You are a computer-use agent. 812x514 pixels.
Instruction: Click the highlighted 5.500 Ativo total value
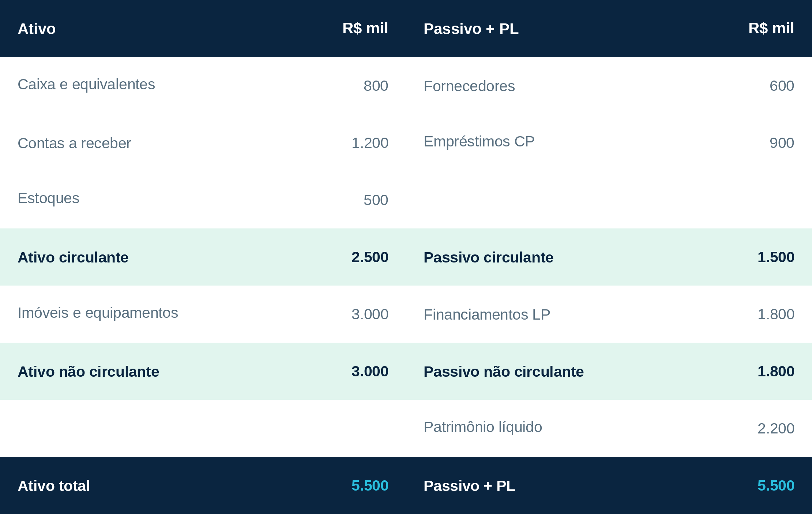[370, 486]
